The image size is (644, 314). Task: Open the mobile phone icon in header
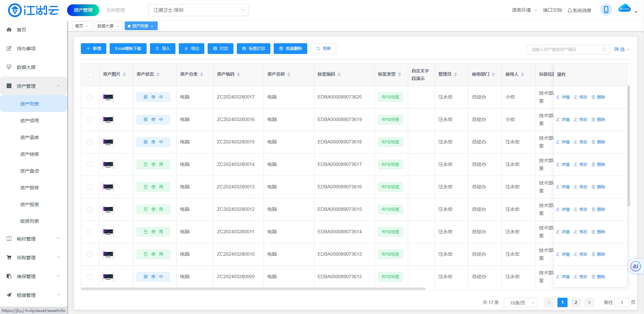click(606, 10)
